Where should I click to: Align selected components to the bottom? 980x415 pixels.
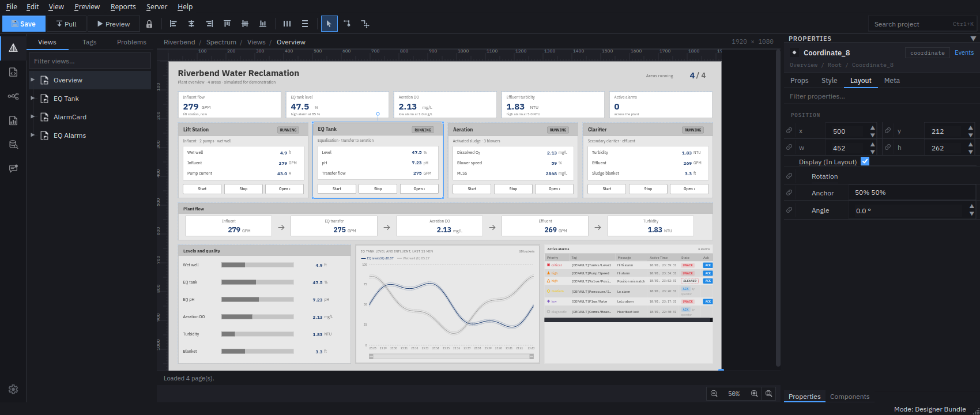(263, 24)
